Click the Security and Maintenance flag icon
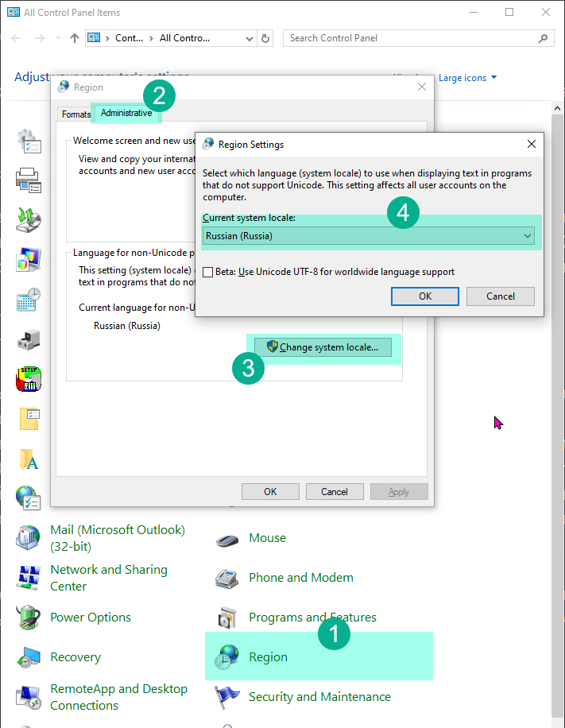This screenshot has width=565, height=728. 227,697
